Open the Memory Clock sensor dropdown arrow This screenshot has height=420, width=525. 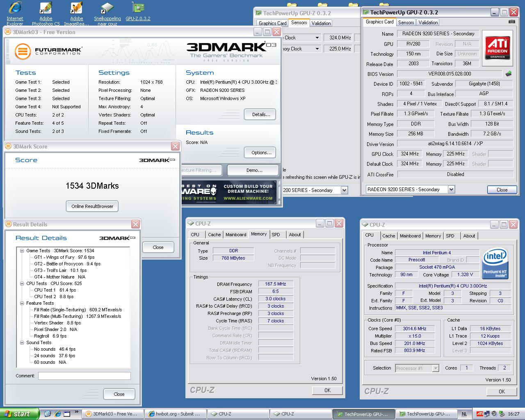coord(317,49)
